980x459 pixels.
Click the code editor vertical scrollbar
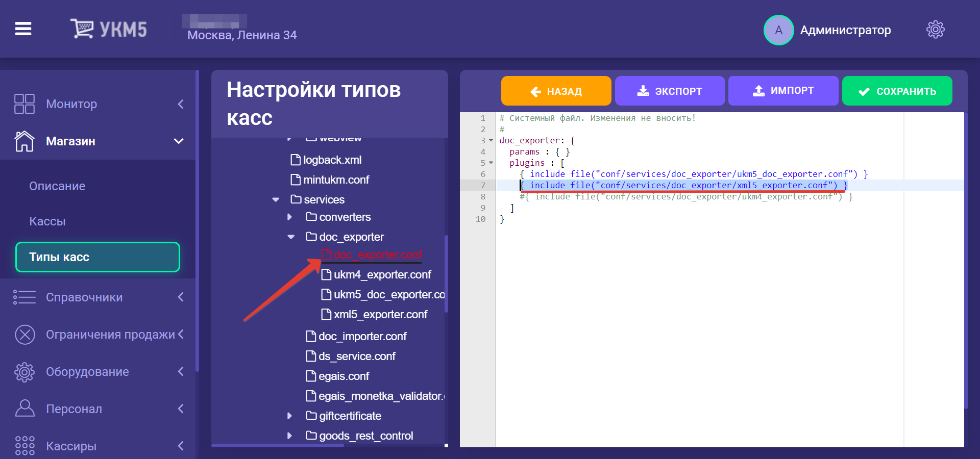pyautogui.click(x=966, y=260)
